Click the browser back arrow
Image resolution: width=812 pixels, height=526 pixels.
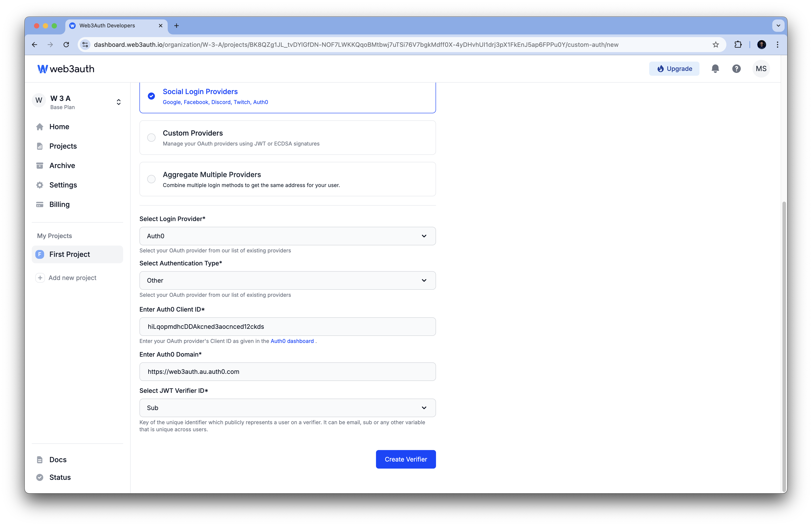[x=34, y=45]
